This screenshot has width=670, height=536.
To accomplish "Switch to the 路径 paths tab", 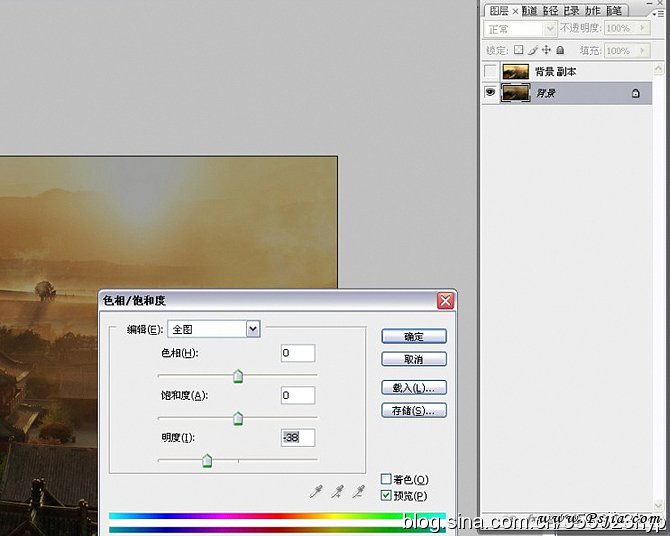I will (551, 11).
